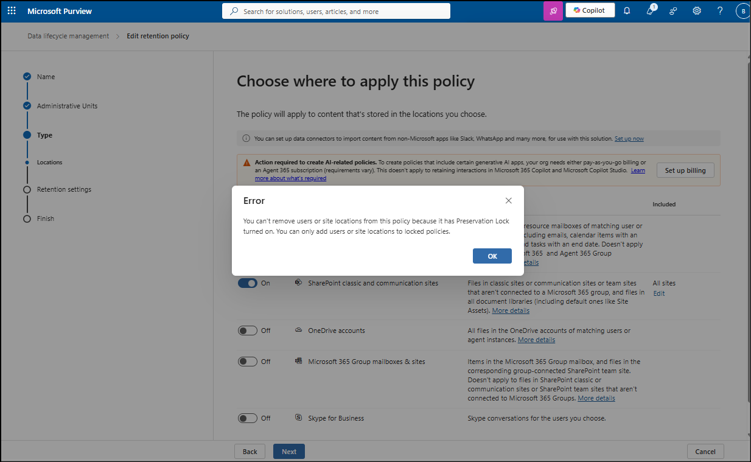Open the Learn more about what's required link
The image size is (751, 462).
[290, 178]
